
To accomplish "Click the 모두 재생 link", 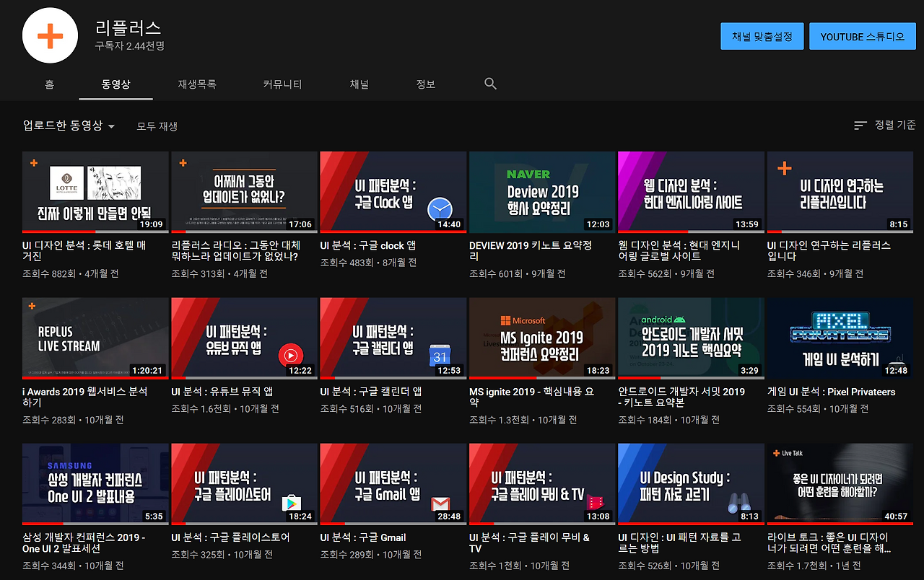I will (157, 126).
